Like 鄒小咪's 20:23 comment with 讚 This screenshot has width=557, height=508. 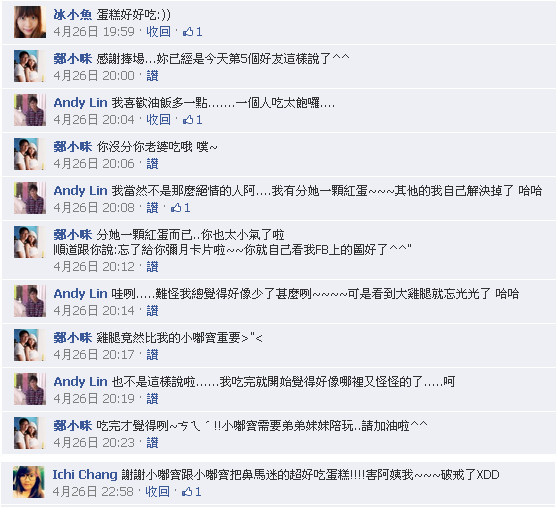click(x=152, y=443)
